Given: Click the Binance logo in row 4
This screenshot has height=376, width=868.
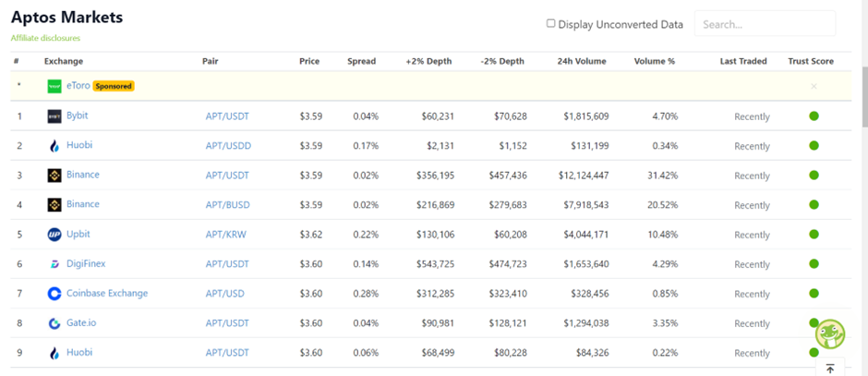Looking at the screenshot, I should point(54,205).
